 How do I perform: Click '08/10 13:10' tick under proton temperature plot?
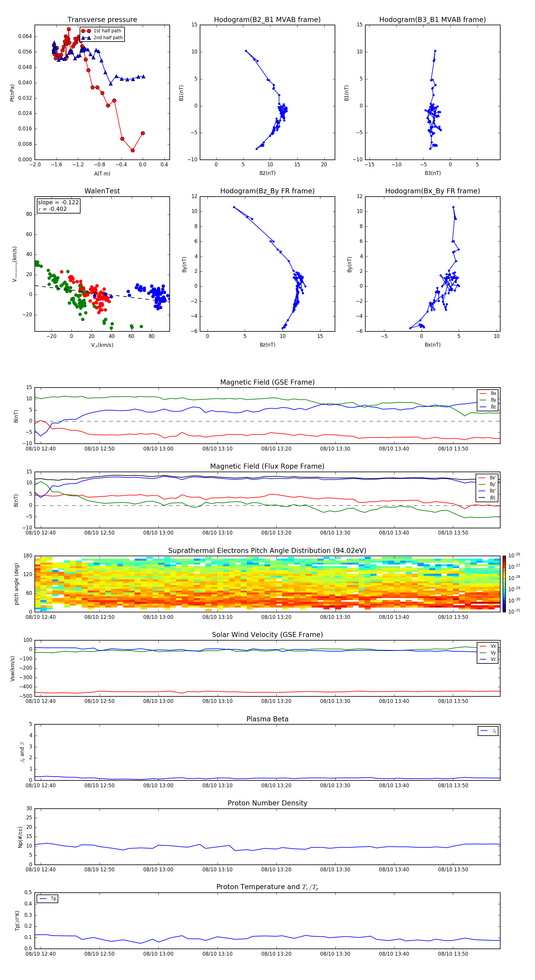click(218, 954)
